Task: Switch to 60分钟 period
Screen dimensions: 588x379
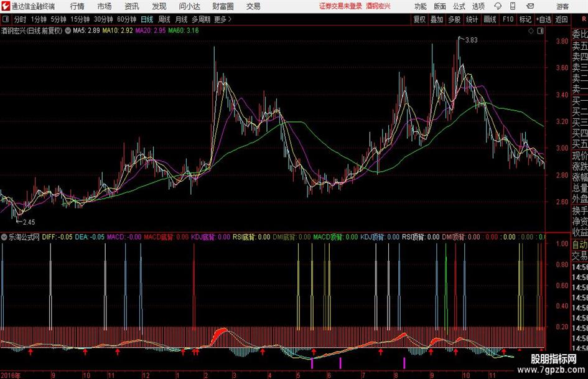Action: click(127, 19)
